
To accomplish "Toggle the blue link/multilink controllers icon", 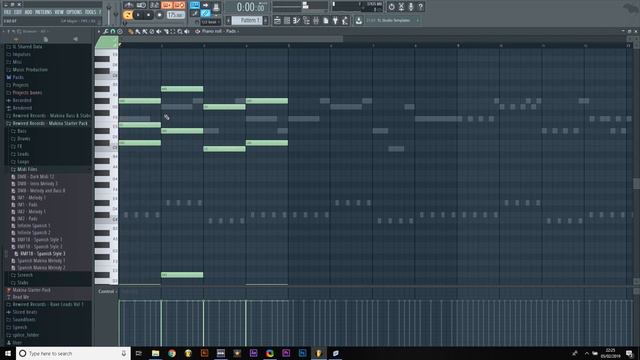I will click(x=205, y=14).
